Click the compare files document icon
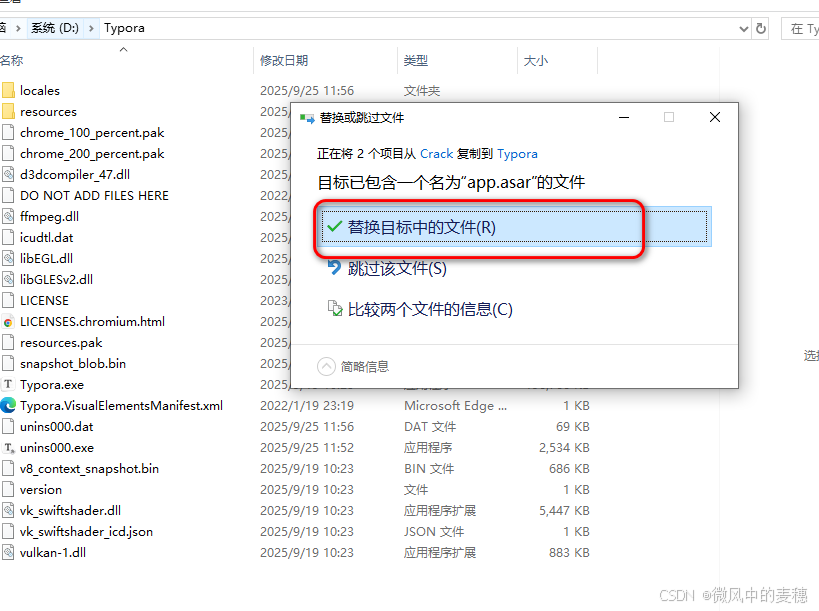 pos(334,308)
